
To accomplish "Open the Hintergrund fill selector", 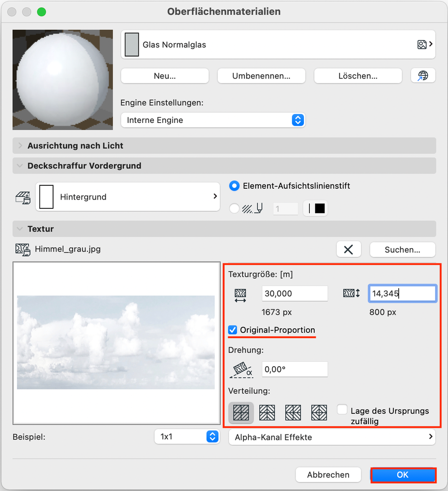I will click(x=128, y=197).
